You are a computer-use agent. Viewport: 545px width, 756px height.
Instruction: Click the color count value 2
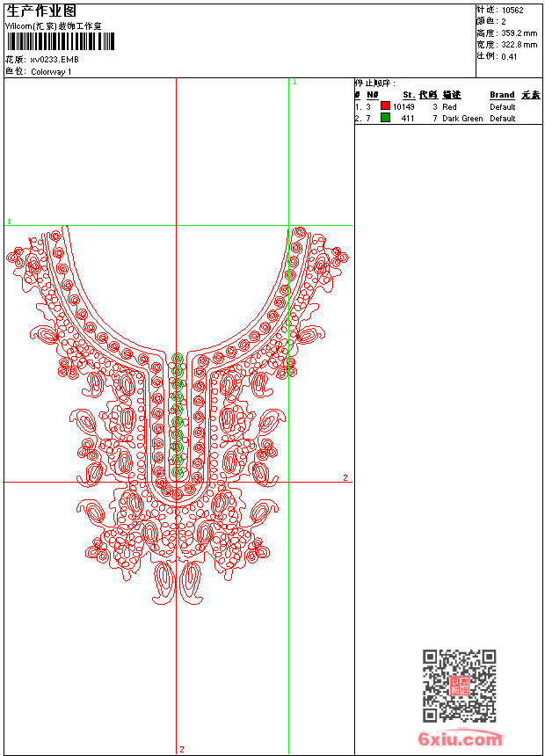(504, 22)
